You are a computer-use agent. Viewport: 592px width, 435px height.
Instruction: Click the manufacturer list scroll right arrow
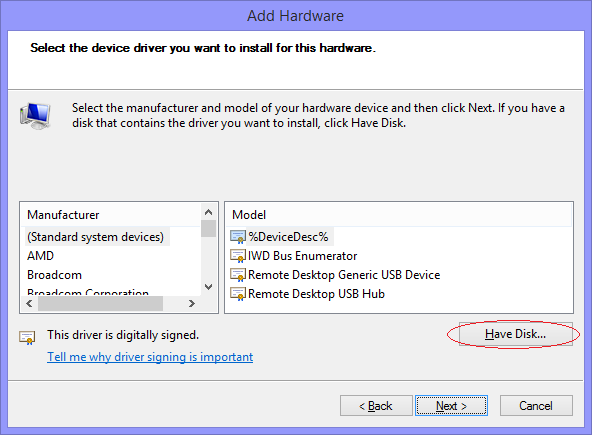pyautogui.click(x=192, y=303)
